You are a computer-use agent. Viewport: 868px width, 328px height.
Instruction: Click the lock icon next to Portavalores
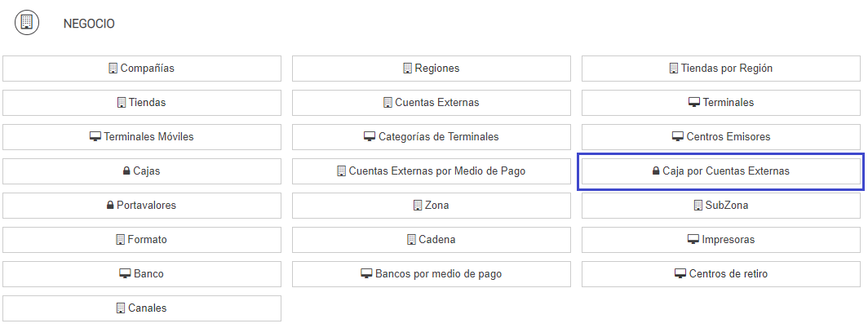tap(111, 206)
